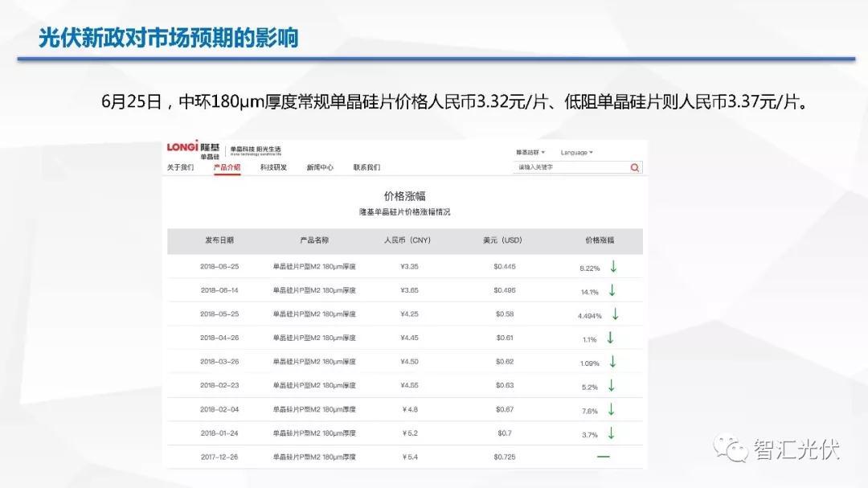Expand the 隆基战群 dropdown
This screenshot has width=868, height=488.
click(x=530, y=152)
